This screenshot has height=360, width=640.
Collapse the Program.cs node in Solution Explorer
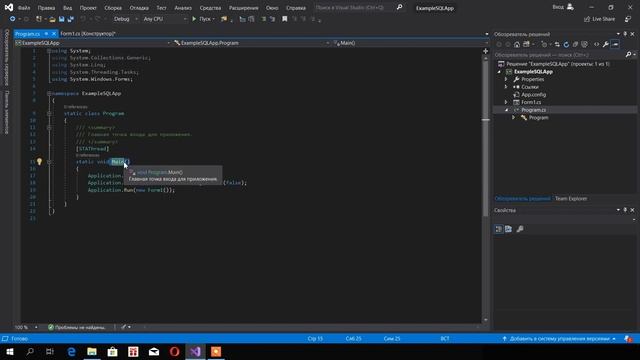506,110
